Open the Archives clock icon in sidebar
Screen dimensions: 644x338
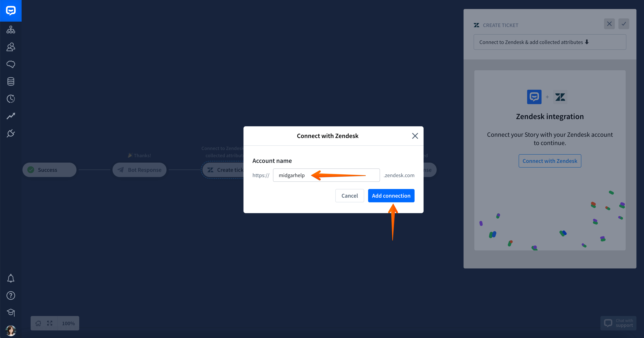pos(11,99)
